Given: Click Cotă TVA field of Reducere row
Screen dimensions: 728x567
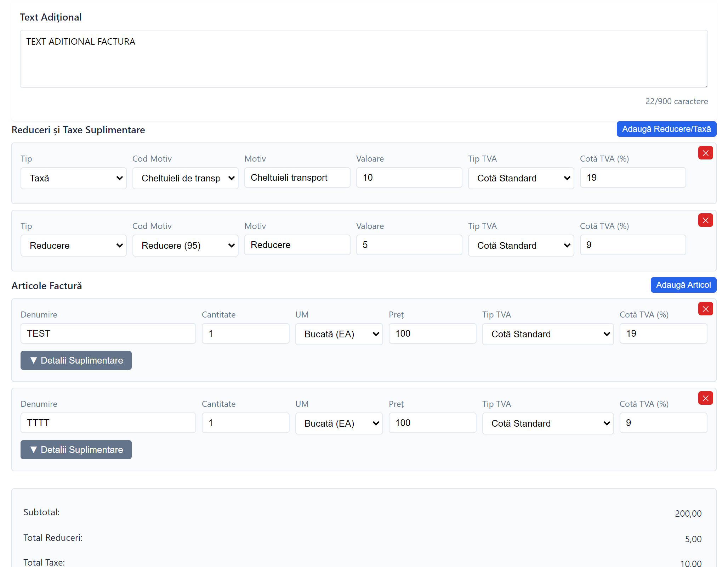Looking at the screenshot, I should pos(633,245).
